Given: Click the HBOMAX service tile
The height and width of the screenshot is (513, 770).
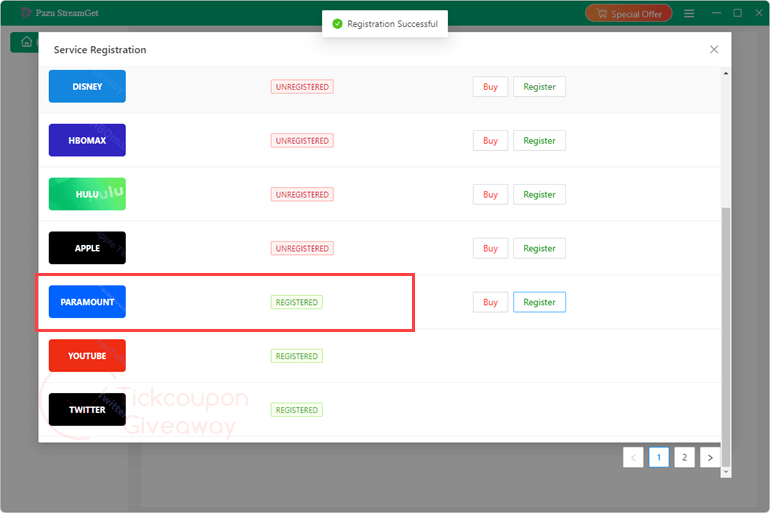Looking at the screenshot, I should (x=87, y=140).
